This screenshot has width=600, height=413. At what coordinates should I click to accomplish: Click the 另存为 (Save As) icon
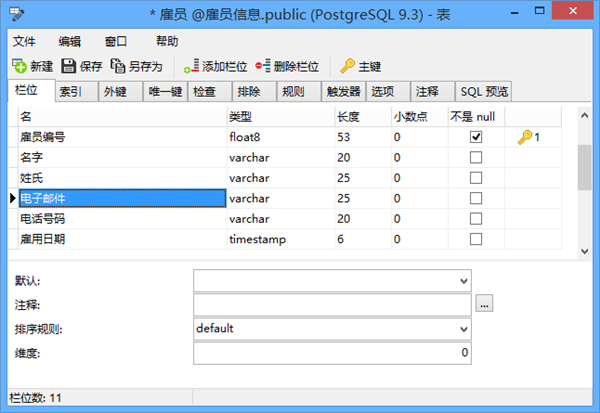118,66
